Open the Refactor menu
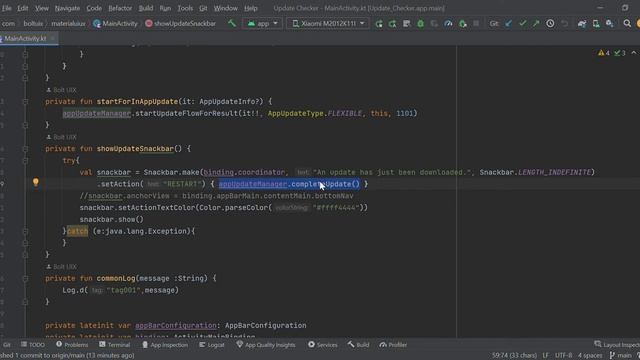This screenshot has width=640, height=360. [120, 8]
